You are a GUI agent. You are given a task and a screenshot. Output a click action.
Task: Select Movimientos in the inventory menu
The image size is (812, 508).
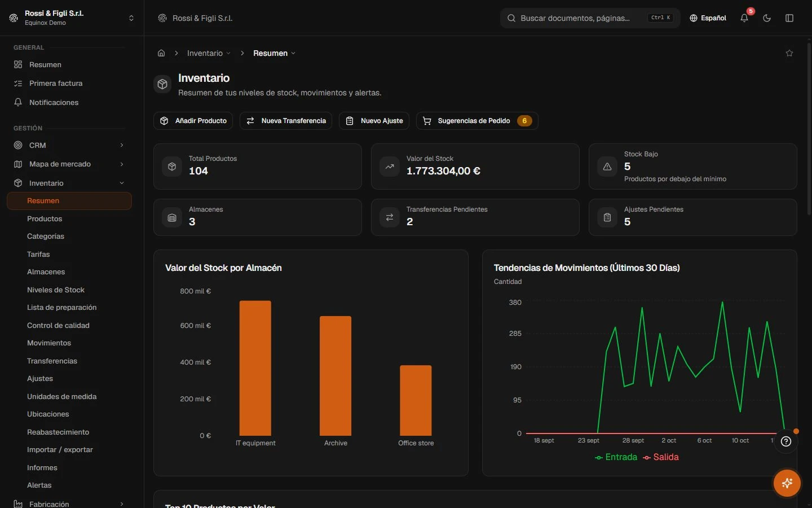pos(49,343)
